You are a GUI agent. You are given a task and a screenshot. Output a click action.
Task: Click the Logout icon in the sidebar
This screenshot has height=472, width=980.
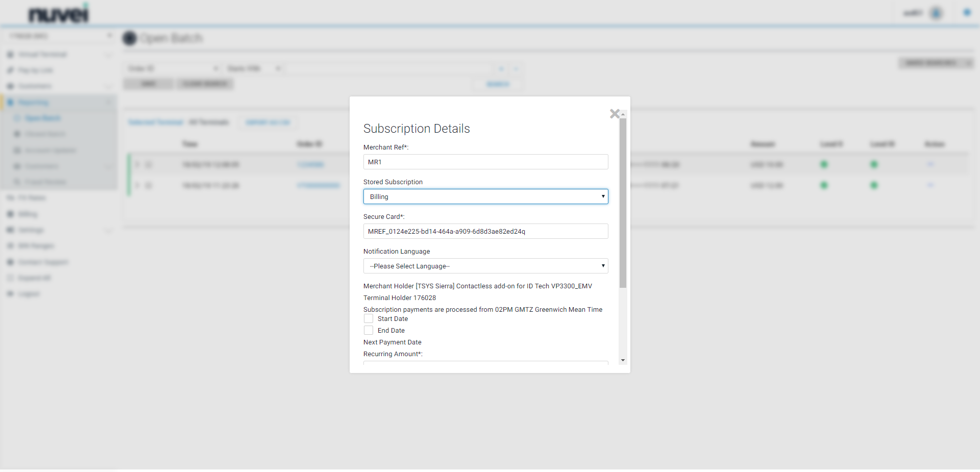tap(10, 294)
